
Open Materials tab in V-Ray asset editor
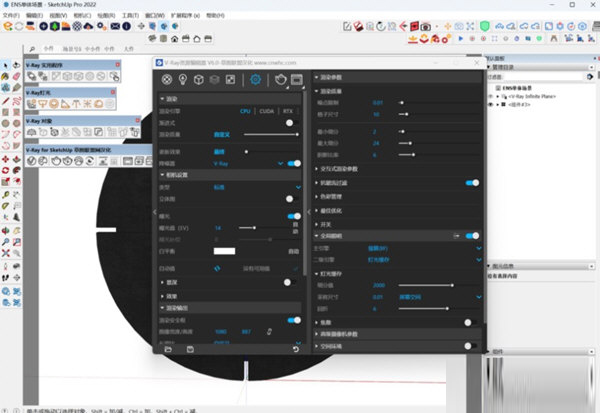pyautogui.click(x=166, y=79)
